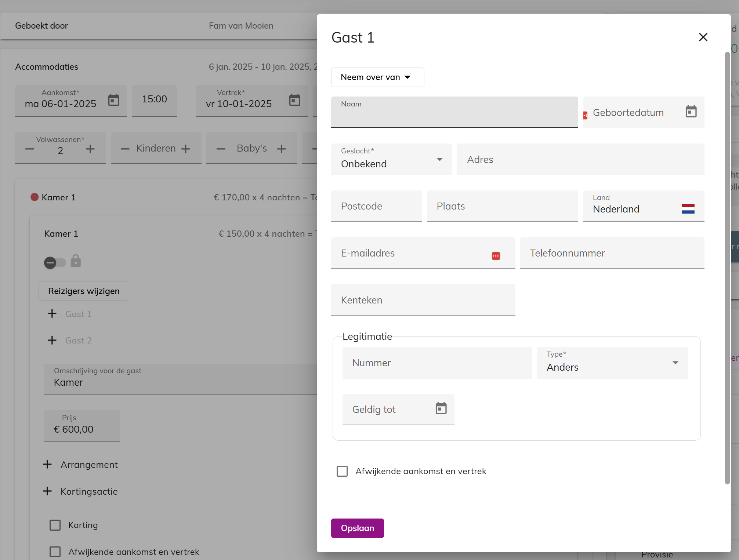This screenshot has height=560, width=739.
Task: Expand the Geslacht dropdown
Action: point(391,160)
